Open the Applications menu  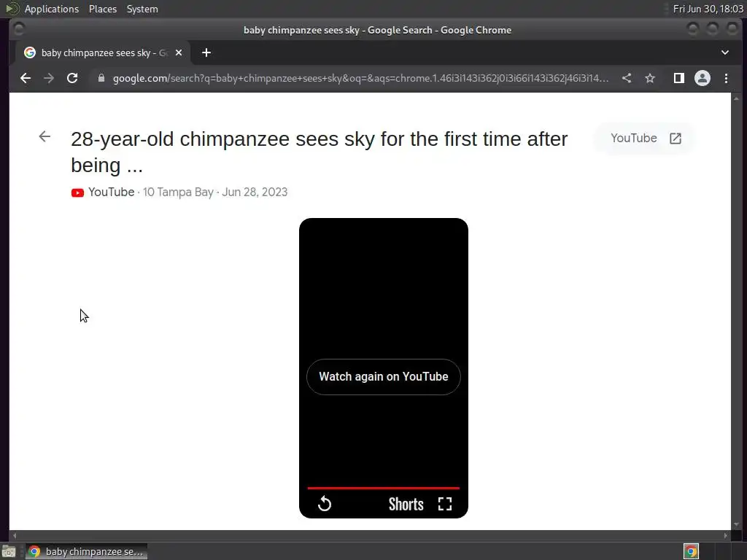coord(52,9)
